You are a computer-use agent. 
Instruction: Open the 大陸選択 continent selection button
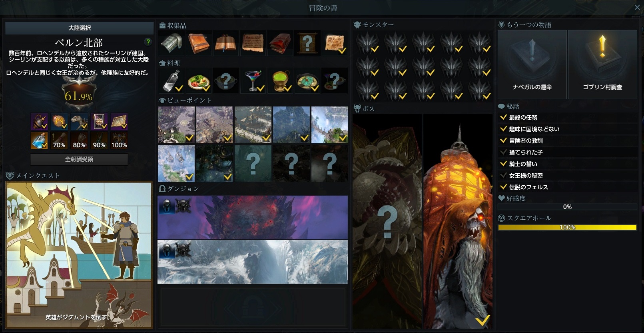(x=79, y=28)
